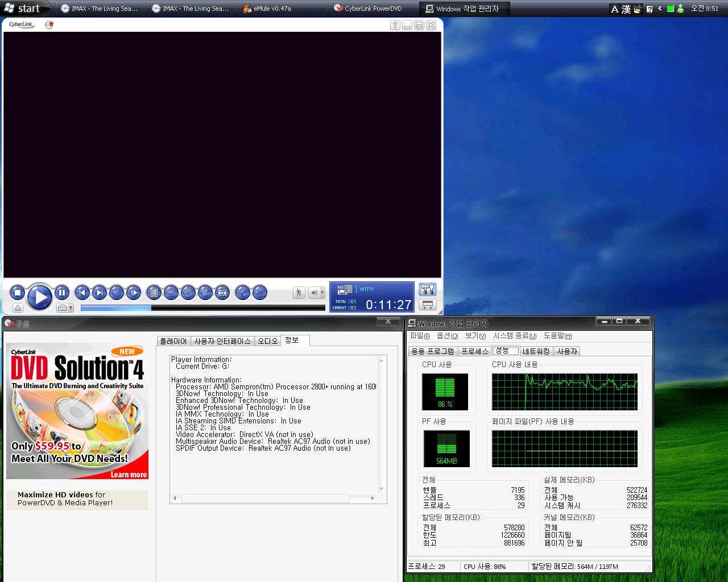This screenshot has width=728, height=582.
Task: Click the camera angle icon in PowerDVD
Action: 205,293
